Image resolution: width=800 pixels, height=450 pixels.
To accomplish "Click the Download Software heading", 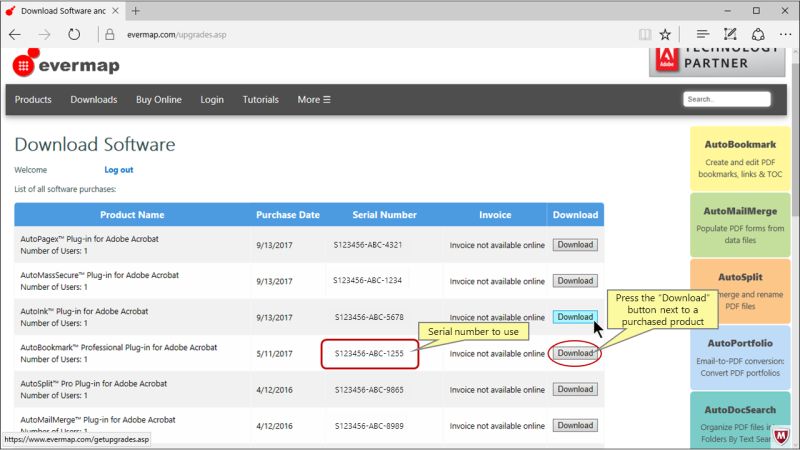I will pyautogui.click(x=95, y=144).
